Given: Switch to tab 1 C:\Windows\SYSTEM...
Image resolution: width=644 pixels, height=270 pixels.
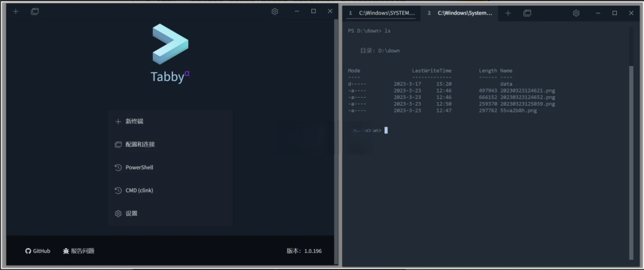Looking at the screenshot, I should (382, 13).
